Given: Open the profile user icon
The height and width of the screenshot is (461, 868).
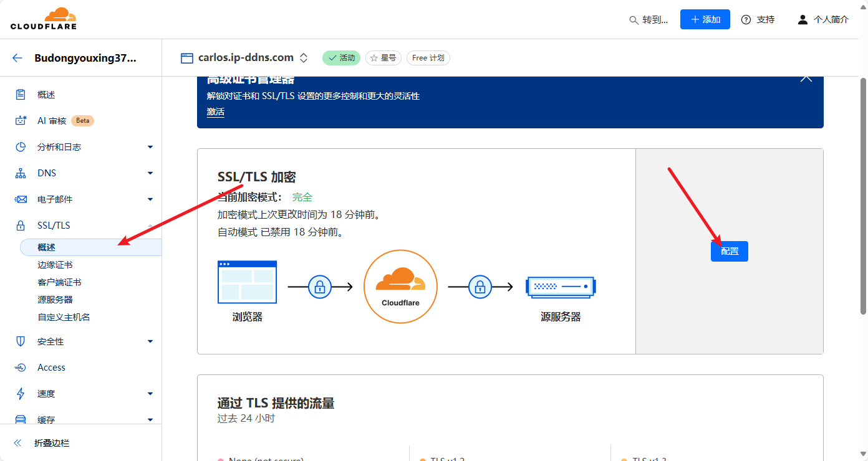Looking at the screenshot, I should (803, 19).
